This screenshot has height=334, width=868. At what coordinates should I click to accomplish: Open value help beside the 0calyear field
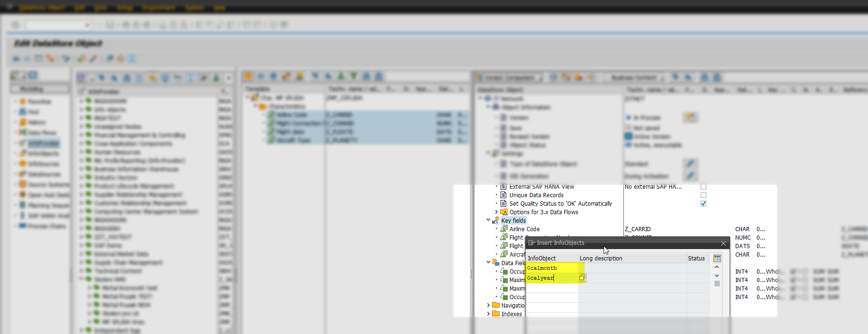[x=582, y=278]
